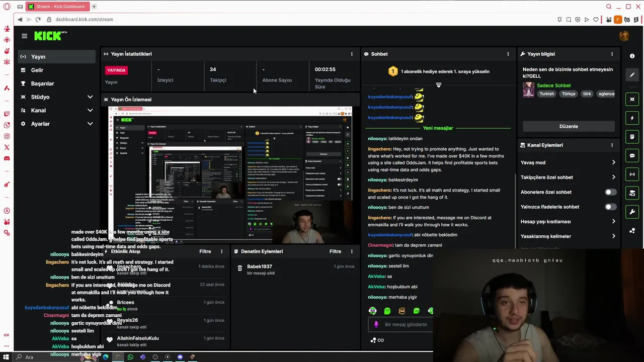Open Cinarmagni username in chat
This screenshot has height=362, width=644.
coord(380,245)
